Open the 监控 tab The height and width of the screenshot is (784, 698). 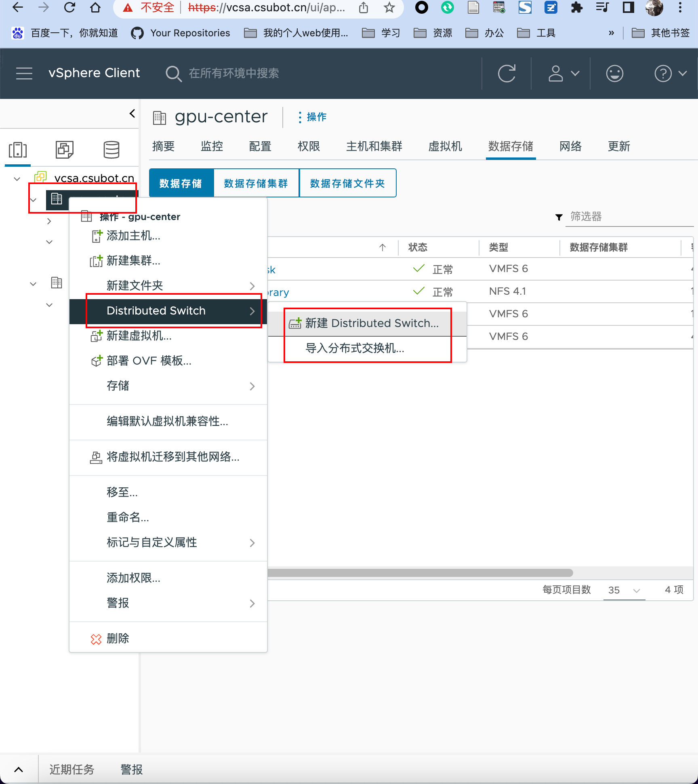(212, 146)
